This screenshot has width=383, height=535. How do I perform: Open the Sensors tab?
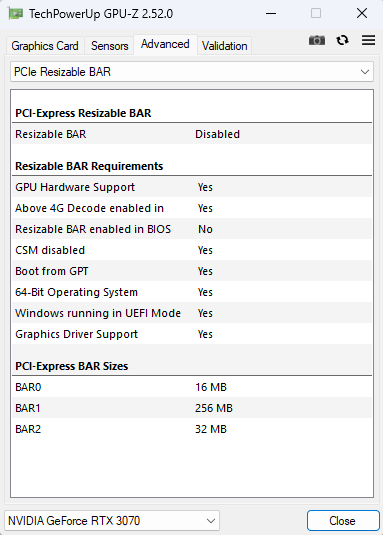109,46
